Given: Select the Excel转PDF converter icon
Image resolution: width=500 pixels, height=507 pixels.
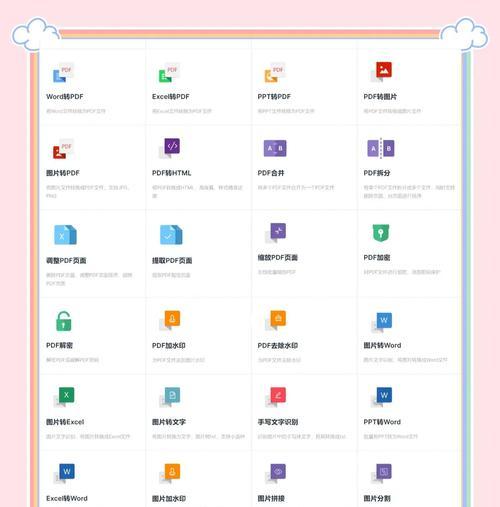Looking at the screenshot, I should [x=169, y=73].
